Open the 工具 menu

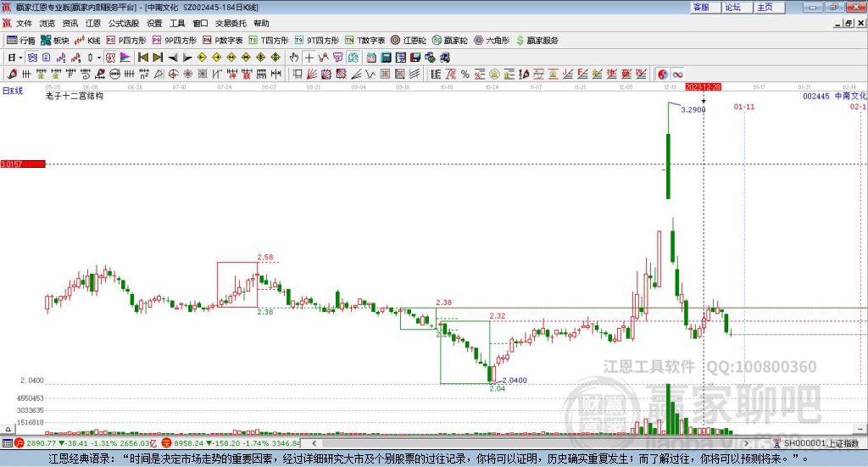click(177, 23)
